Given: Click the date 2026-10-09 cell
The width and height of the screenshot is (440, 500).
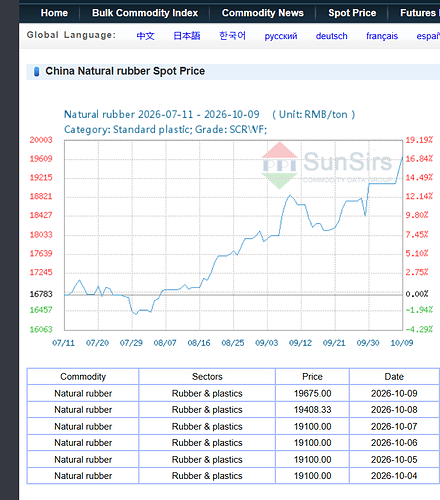Looking at the screenshot, I should [394, 393].
